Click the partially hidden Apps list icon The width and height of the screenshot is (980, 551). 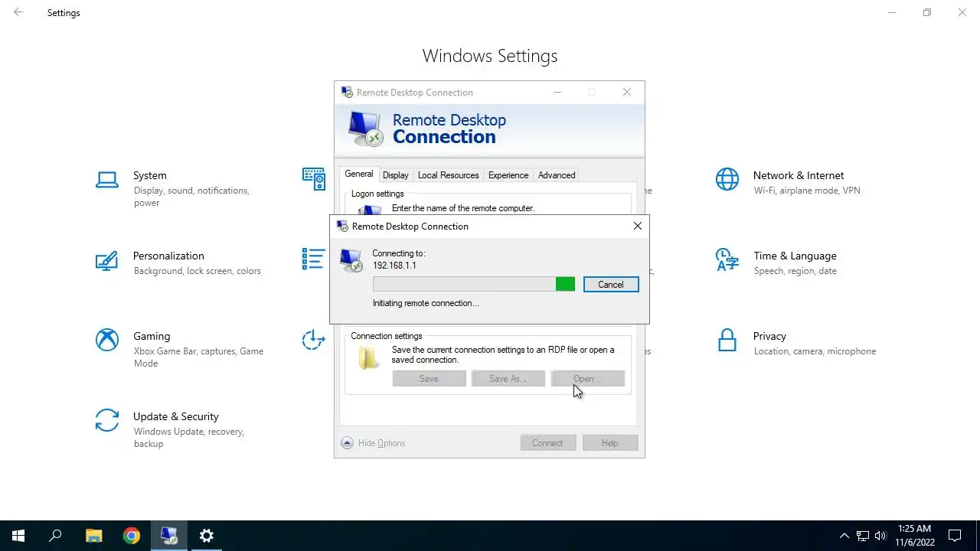click(x=314, y=259)
